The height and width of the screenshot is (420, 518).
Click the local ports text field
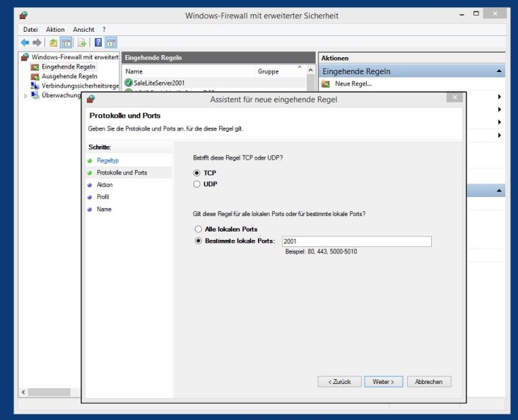pyautogui.click(x=355, y=241)
